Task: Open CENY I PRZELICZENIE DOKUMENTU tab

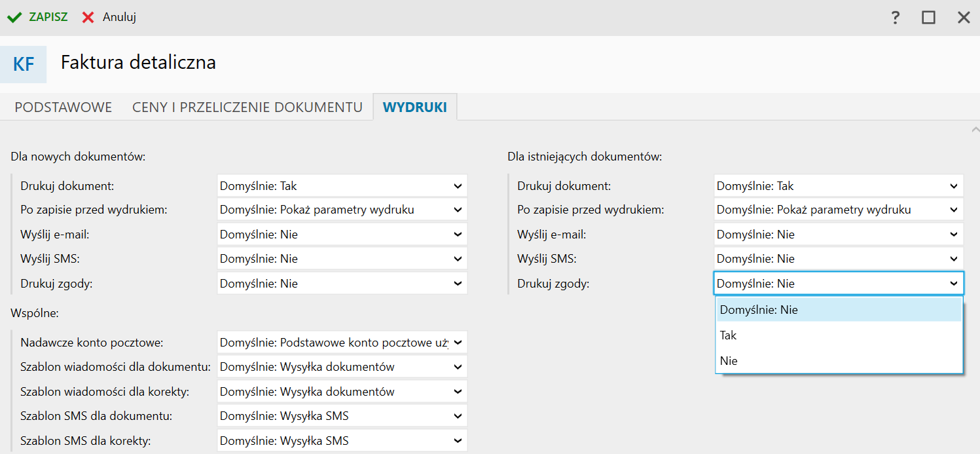Action: [247, 107]
